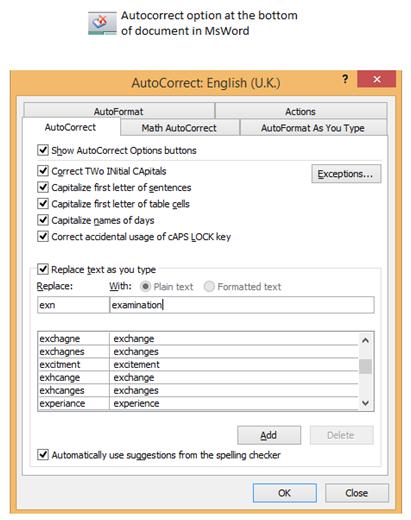Uncheck Replace text as you type
This screenshot has width=411, height=520.
pos(43,269)
